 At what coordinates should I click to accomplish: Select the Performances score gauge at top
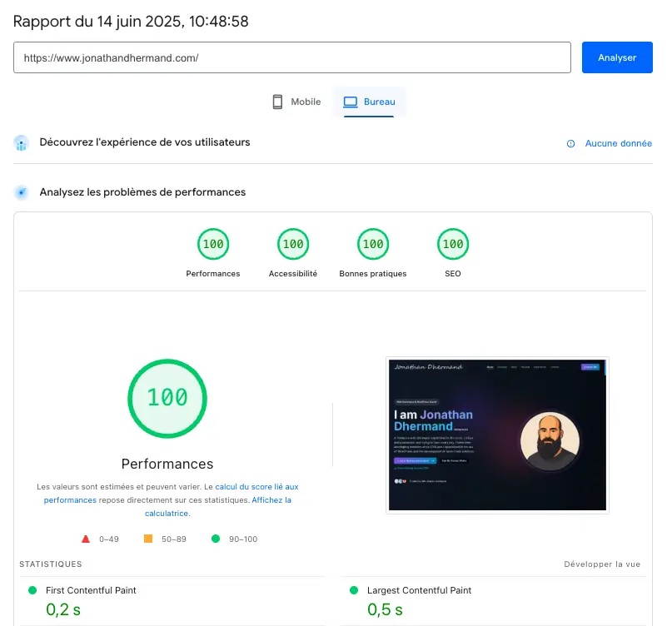[213, 244]
